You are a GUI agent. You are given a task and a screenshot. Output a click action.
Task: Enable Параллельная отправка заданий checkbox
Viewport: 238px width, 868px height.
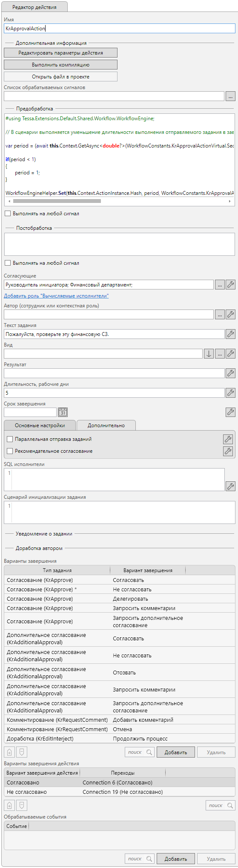(x=10, y=439)
